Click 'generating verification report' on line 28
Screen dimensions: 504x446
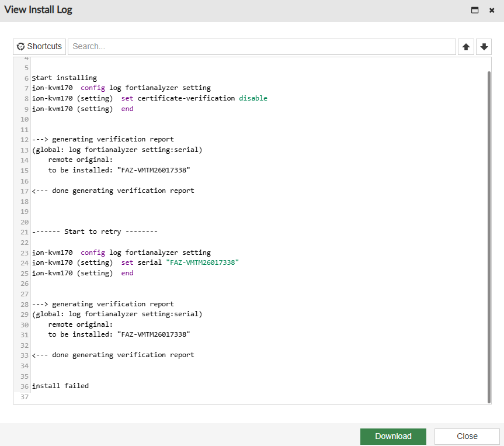[x=113, y=304]
